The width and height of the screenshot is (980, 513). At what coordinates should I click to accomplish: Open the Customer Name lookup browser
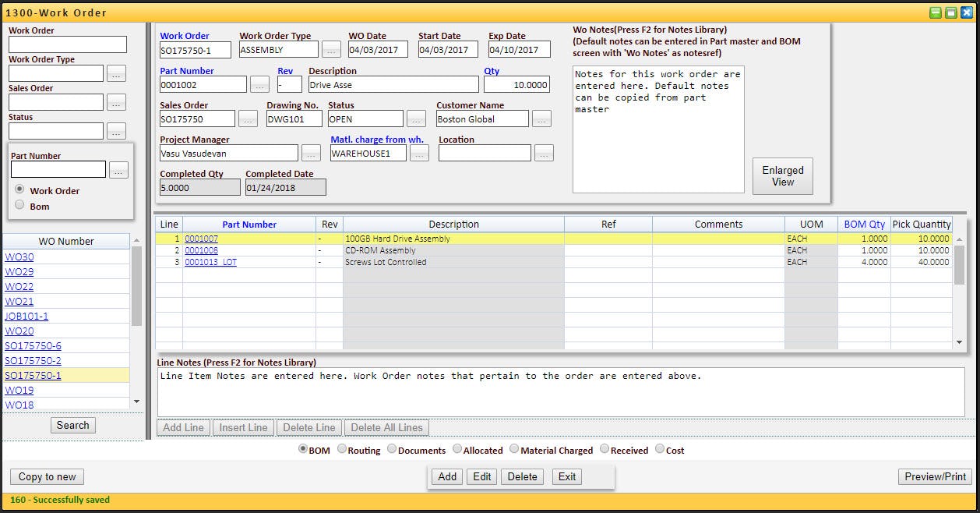pos(541,119)
